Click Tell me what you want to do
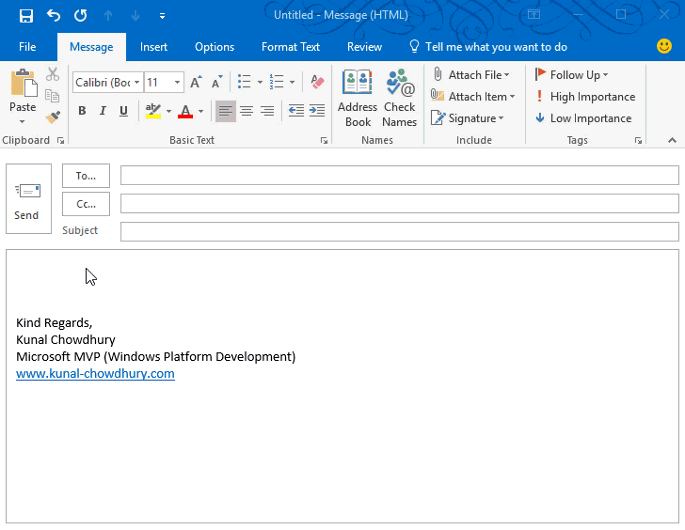 coord(488,47)
